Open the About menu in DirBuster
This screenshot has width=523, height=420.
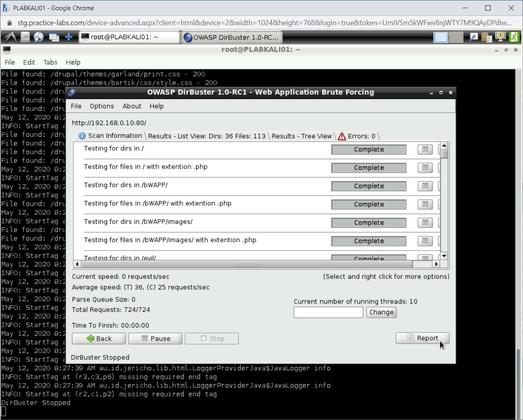click(x=132, y=106)
